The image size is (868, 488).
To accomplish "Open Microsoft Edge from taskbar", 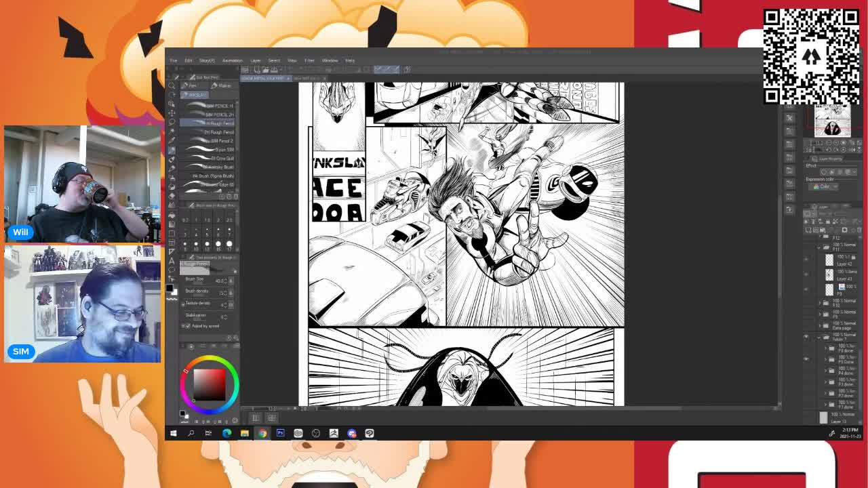I will pos(226,433).
